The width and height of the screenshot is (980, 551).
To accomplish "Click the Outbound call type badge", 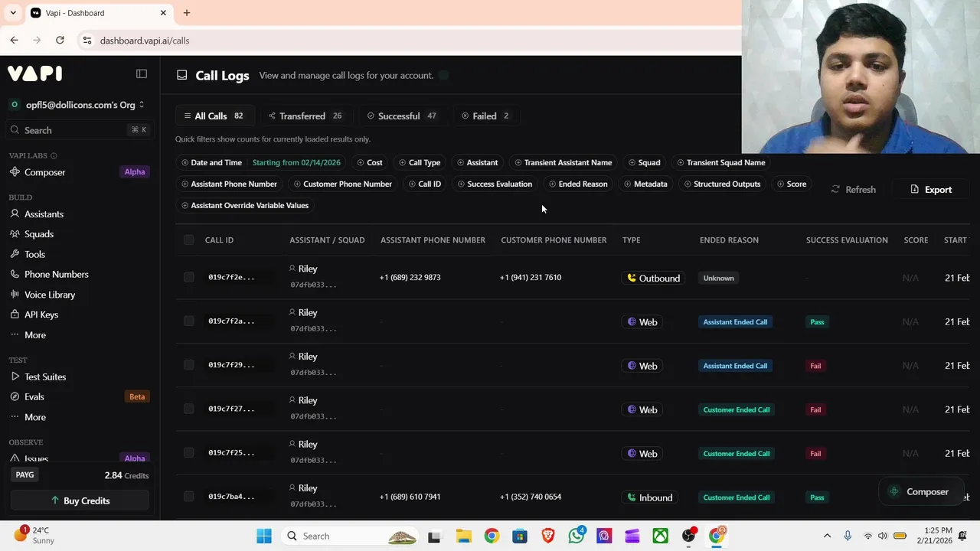I will (x=654, y=278).
